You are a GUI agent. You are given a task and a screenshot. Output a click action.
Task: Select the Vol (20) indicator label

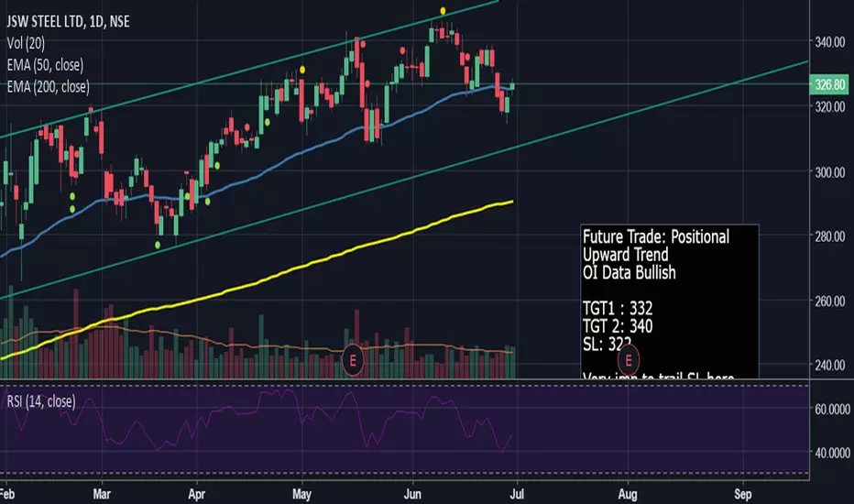[26, 44]
